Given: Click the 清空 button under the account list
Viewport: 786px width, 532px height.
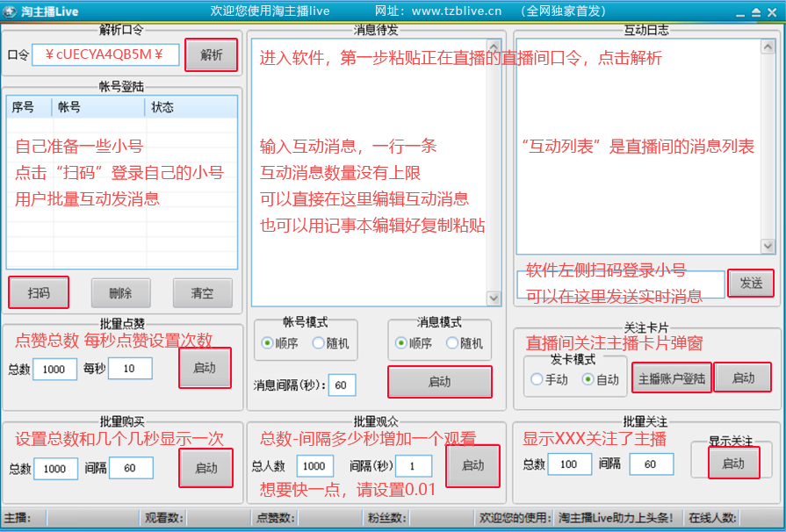Looking at the screenshot, I should (203, 293).
